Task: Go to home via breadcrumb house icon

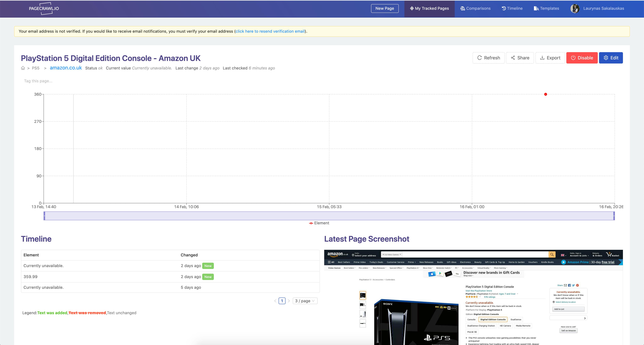Action: coord(23,68)
